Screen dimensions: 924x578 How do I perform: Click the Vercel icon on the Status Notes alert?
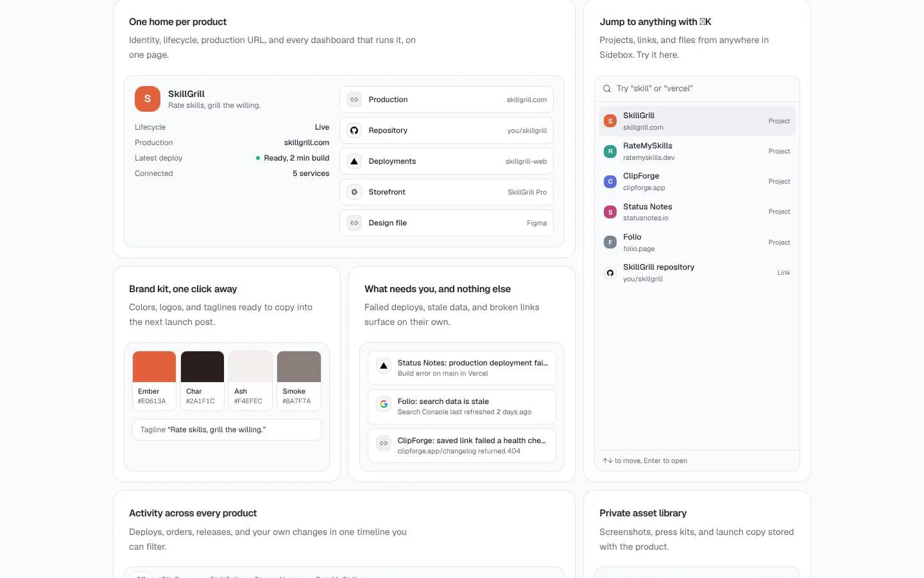click(384, 366)
